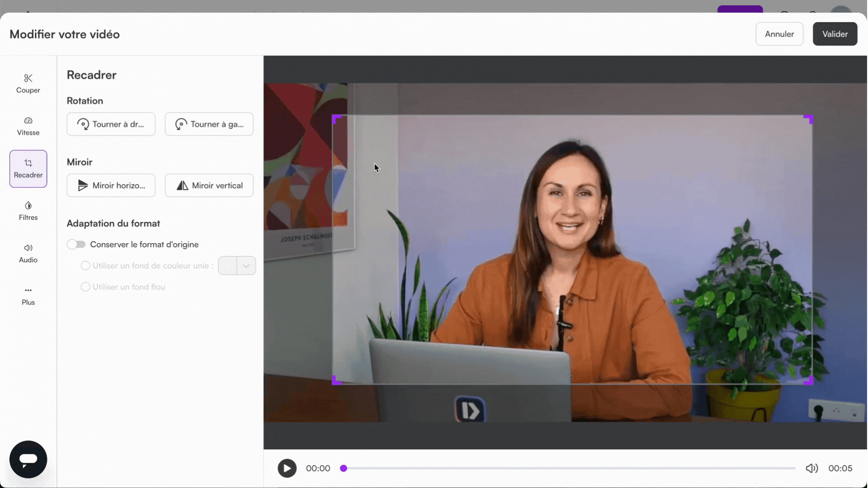Image resolution: width=868 pixels, height=488 pixels.
Task: Select the Recadrer tool
Action: 28,169
